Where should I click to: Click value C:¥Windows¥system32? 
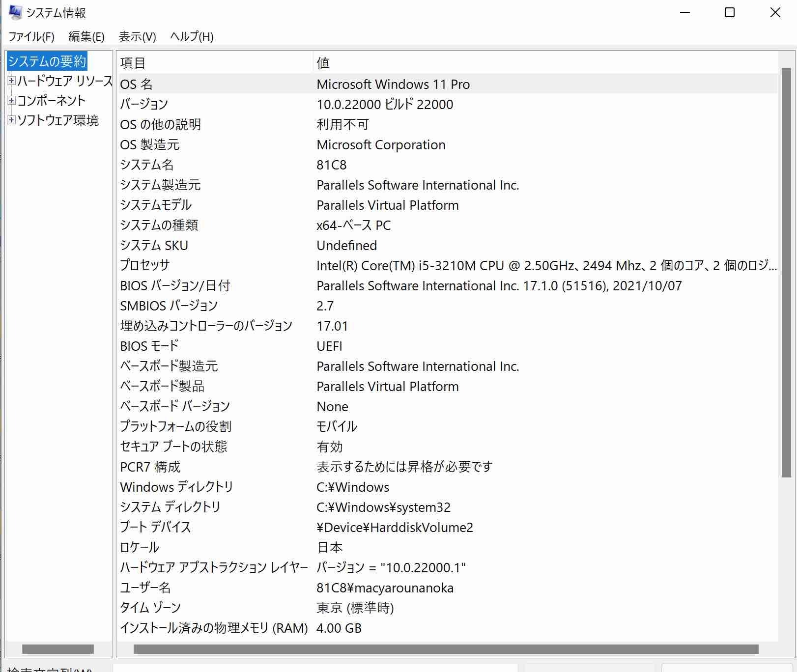383,507
